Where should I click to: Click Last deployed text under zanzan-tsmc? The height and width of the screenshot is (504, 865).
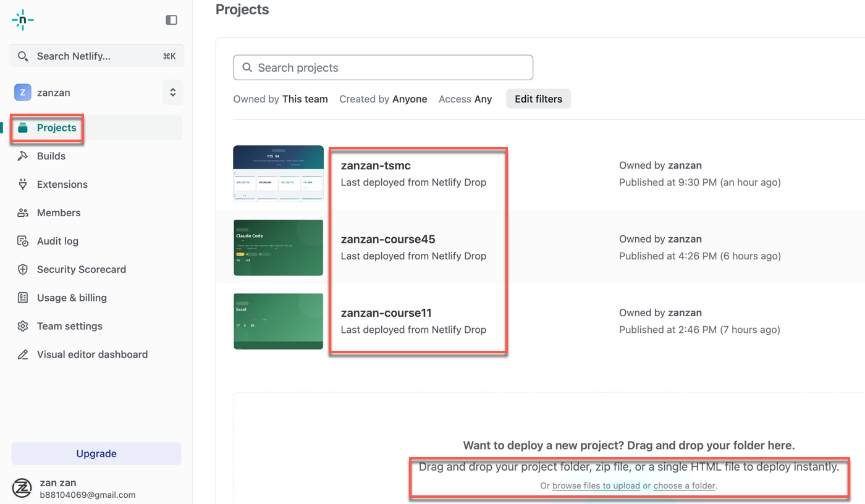click(413, 182)
